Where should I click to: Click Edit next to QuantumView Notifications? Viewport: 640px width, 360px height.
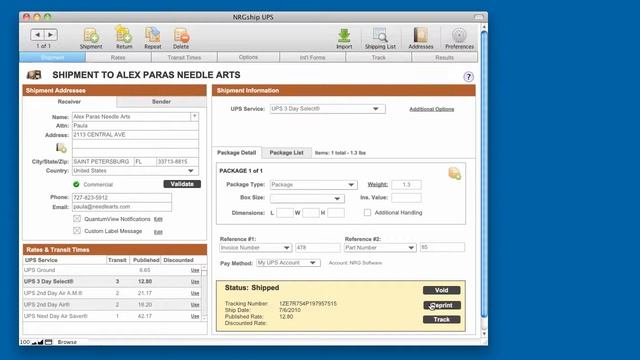point(158,220)
